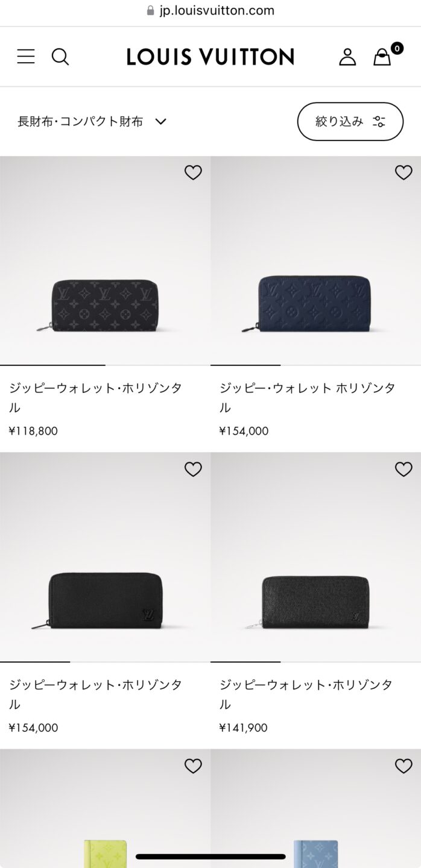Open the ¥141,900 ジッピーウォレット product title

click(306, 694)
